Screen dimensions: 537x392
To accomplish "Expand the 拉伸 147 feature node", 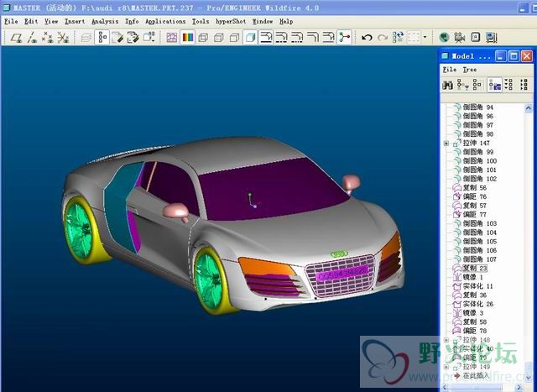I will (x=446, y=144).
